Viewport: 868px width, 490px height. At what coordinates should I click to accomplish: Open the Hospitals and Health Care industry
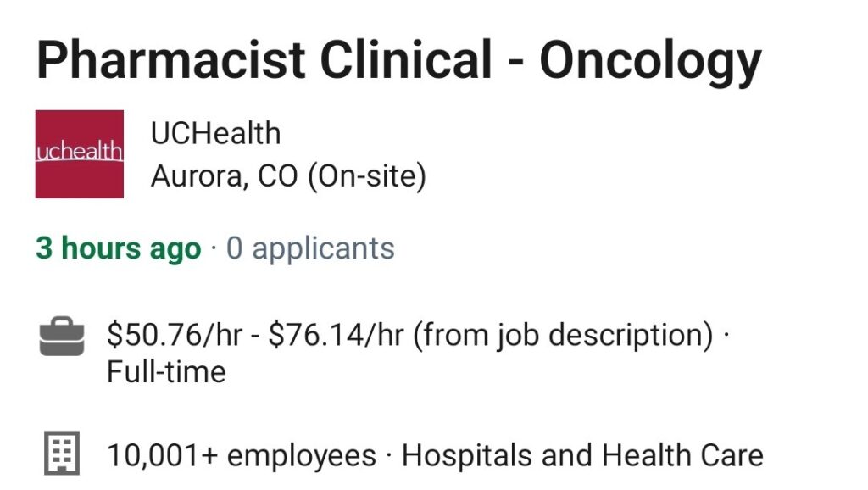[582, 456]
